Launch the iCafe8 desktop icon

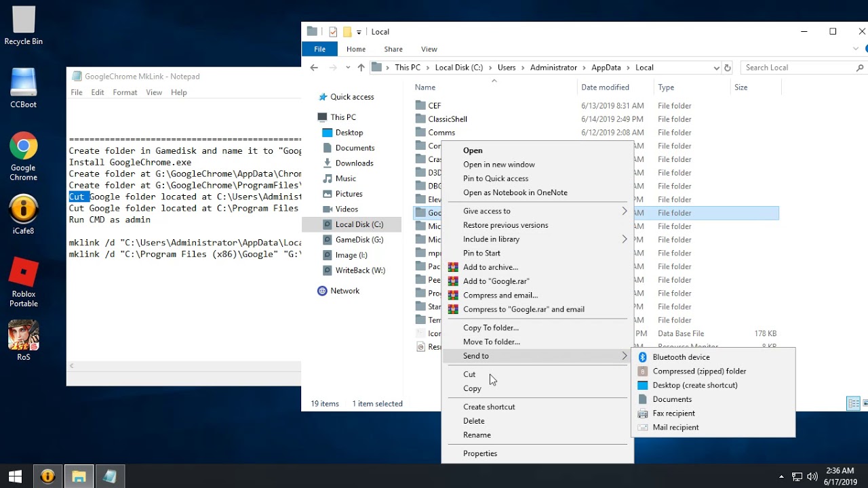click(23, 215)
